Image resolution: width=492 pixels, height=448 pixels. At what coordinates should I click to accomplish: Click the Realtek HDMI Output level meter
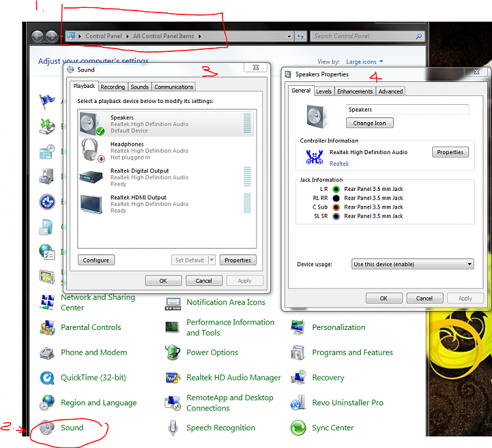point(247,203)
